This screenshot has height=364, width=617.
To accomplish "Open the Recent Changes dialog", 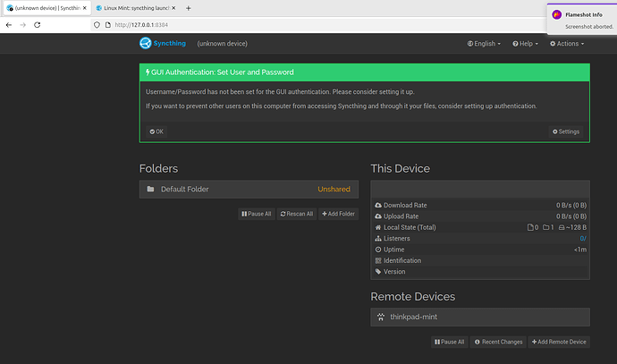I will pos(498,342).
